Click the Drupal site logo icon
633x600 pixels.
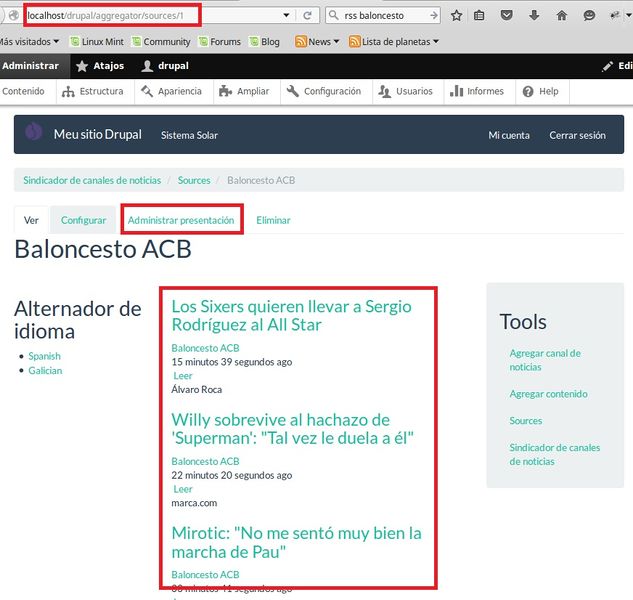tap(34, 132)
